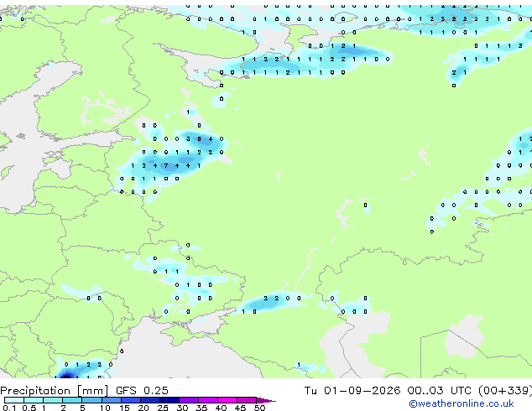Click the 45 to 50 mm legend swatch
The height and width of the screenshot is (411, 532).
[x=247, y=400]
